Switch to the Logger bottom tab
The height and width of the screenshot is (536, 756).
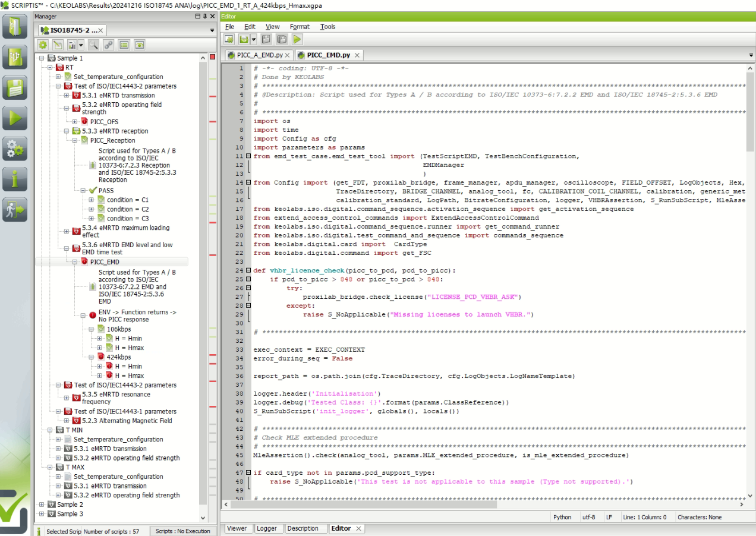pyautogui.click(x=267, y=528)
